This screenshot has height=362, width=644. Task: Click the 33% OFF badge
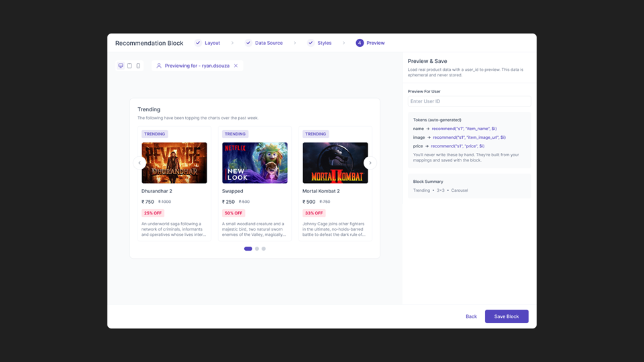click(x=314, y=213)
